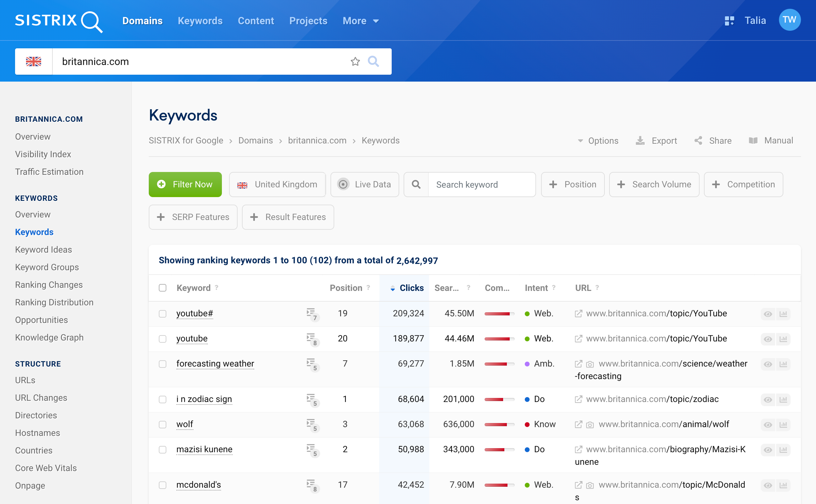Open the Content tab
This screenshot has width=816, height=504.
(256, 21)
